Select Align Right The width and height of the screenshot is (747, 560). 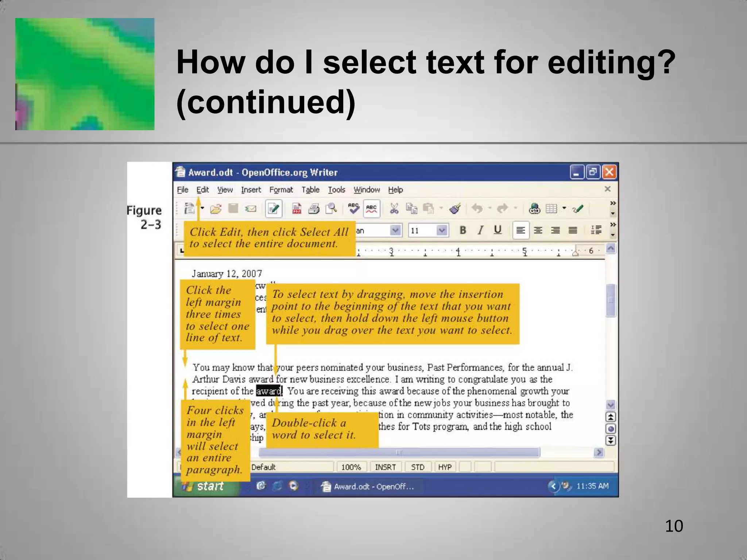(x=555, y=230)
